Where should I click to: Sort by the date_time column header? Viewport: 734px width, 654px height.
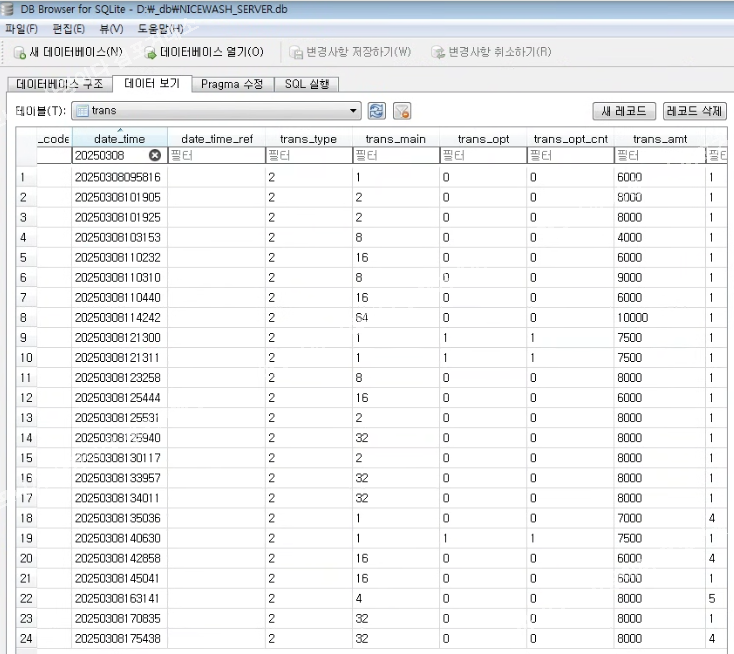(x=118, y=139)
